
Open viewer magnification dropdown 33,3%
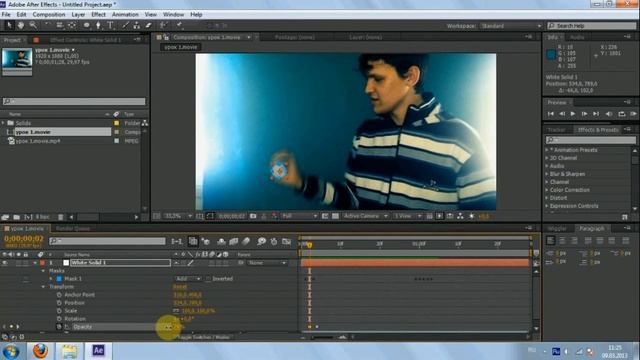click(178, 216)
